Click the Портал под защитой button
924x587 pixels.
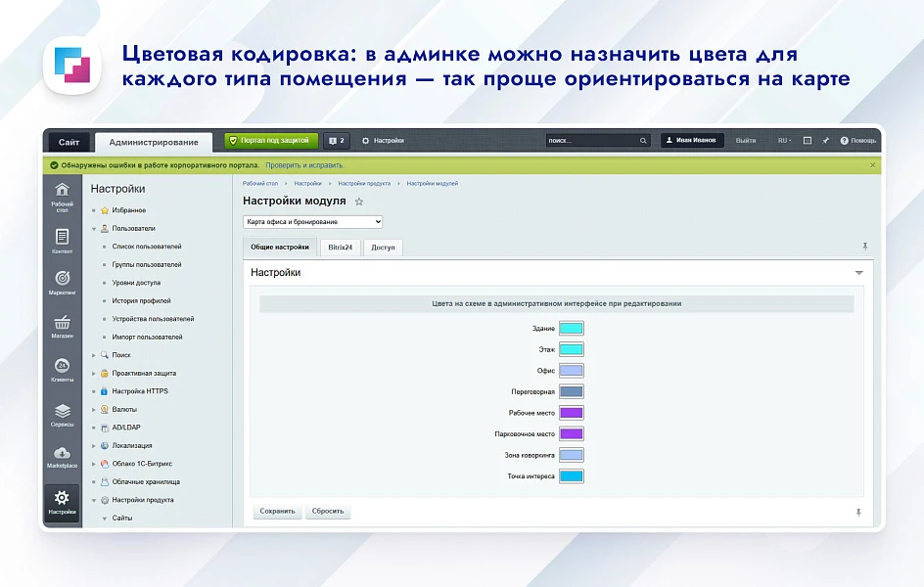(x=271, y=141)
